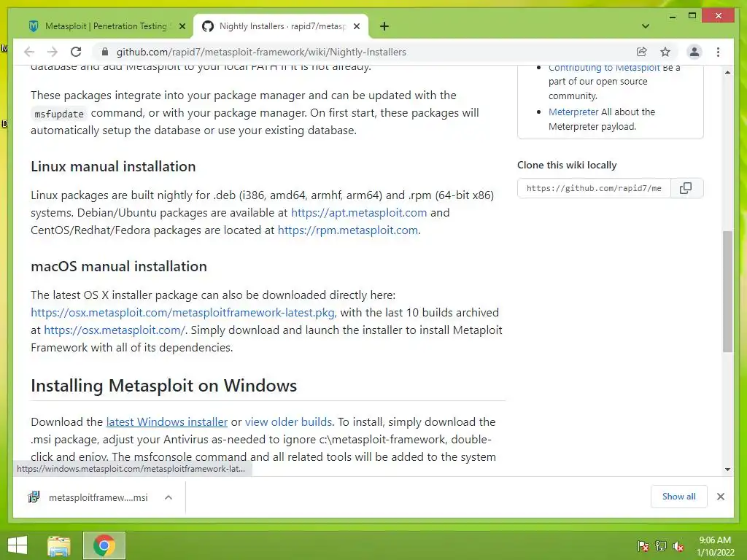Viewport: 747px width, 560px height.
Task: Click the Chrome taskbar icon
Action: (104, 545)
